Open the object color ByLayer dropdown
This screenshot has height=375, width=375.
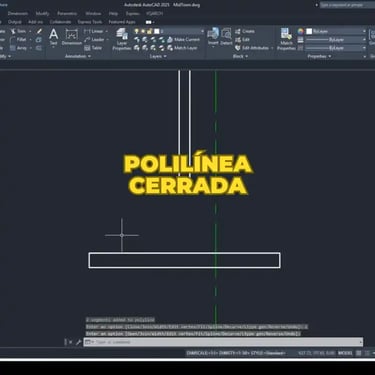coord(364,31)
